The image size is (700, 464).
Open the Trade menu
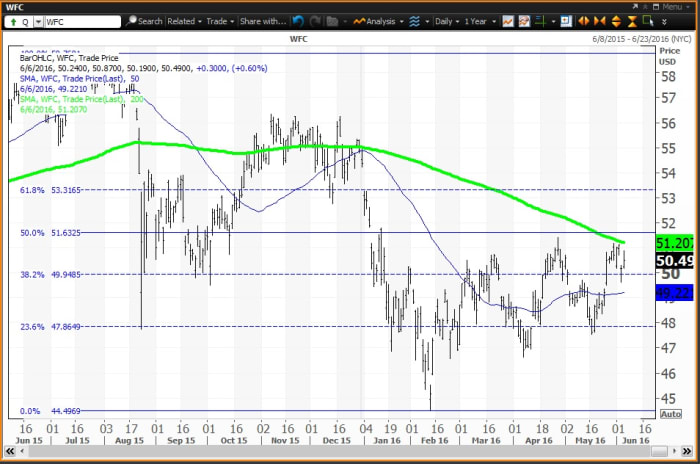[220, 21]
